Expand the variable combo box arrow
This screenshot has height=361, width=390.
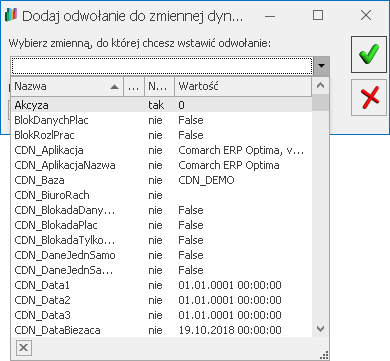[x=321, y=66]
